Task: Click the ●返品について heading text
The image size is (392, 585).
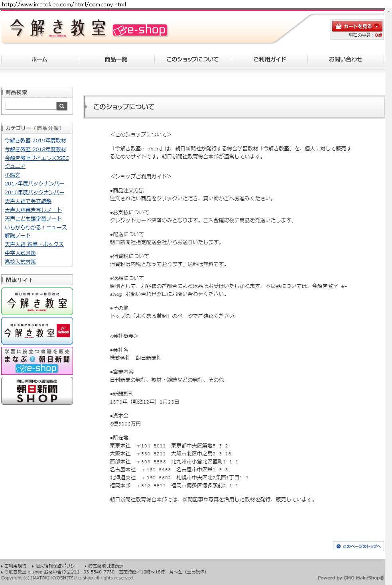Action: point(127,278)
